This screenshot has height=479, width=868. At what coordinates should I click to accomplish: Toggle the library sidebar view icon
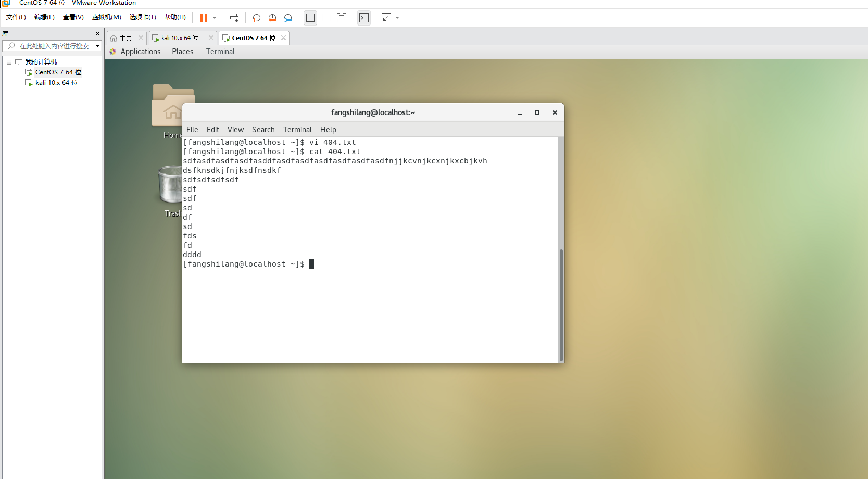click(310, 18)
